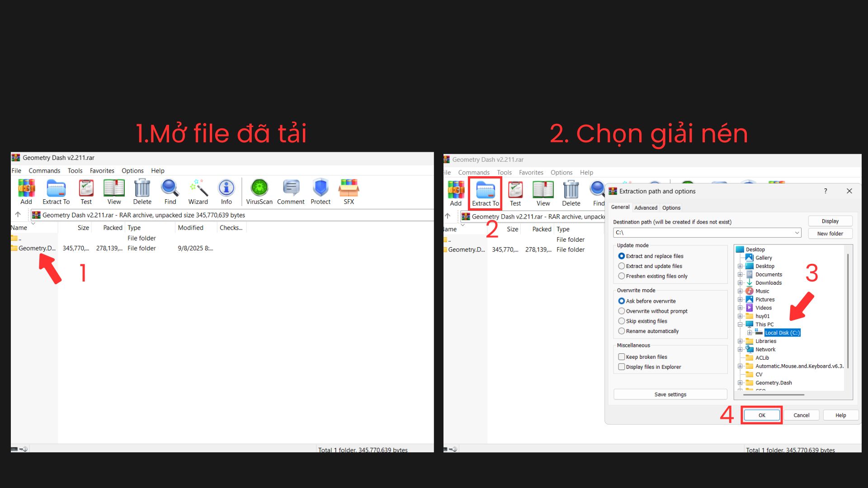This screenshot has height=488, width=868.
Task: Select Ask before overwrite option
Action: (x=647, y=301)
